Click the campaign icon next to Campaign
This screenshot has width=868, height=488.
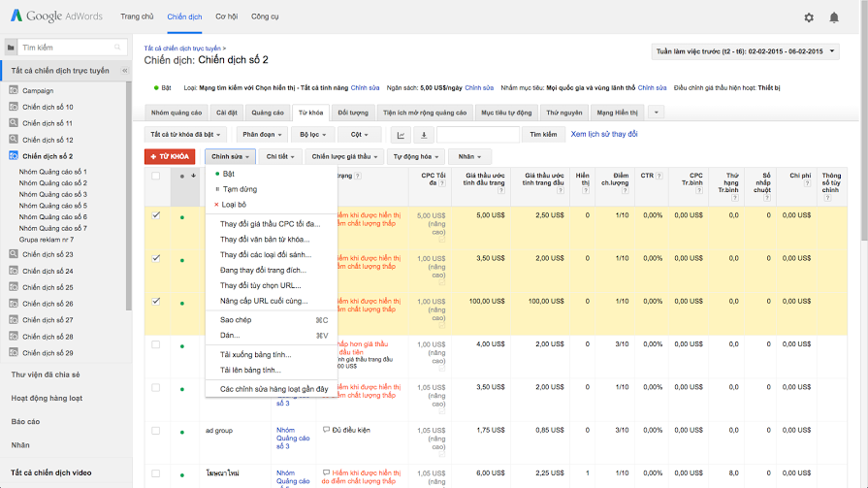14,90
